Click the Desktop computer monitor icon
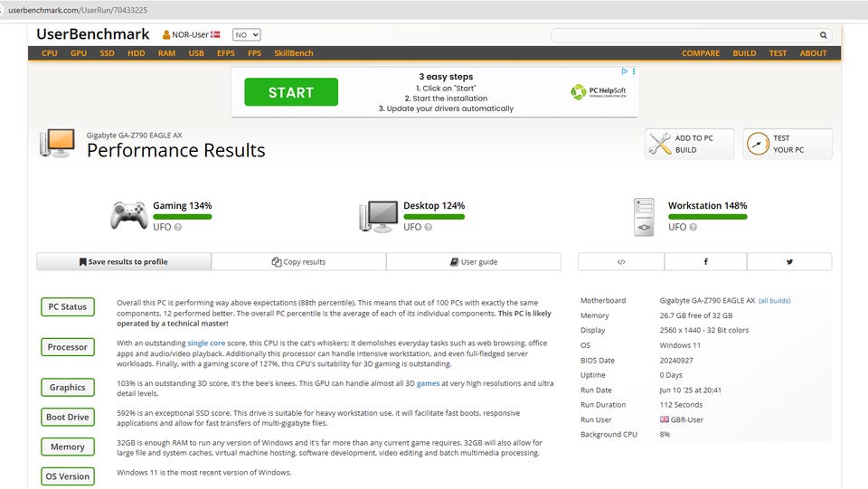This screenshot has height=489, width=868. tap(379, 216)
